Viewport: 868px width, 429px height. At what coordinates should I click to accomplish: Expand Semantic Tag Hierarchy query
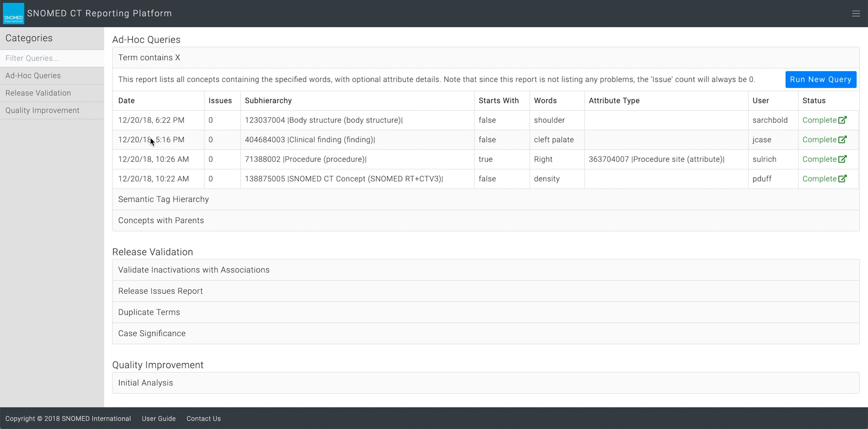[486, 199]
